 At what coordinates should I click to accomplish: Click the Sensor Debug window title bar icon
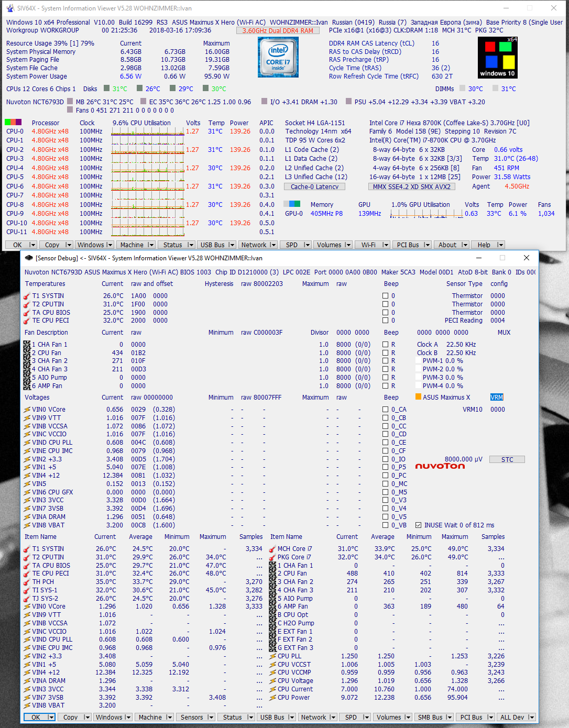(29, 258)
